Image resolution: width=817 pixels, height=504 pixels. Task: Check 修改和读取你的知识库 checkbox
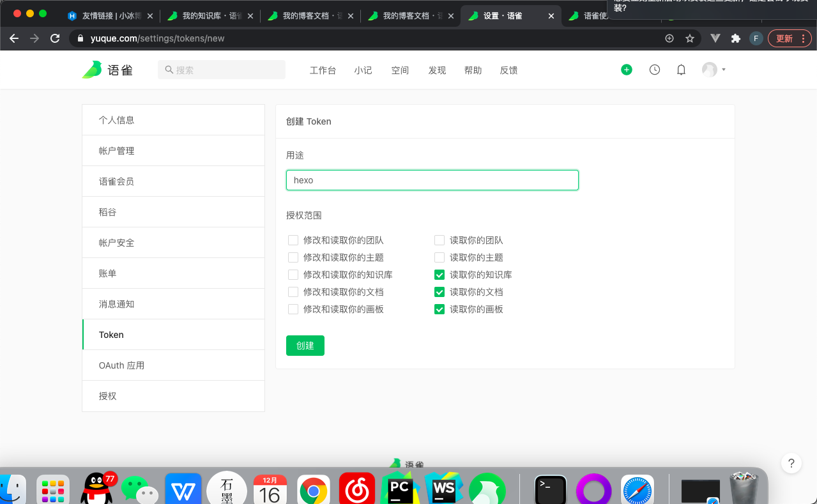[x=293, y=275]
